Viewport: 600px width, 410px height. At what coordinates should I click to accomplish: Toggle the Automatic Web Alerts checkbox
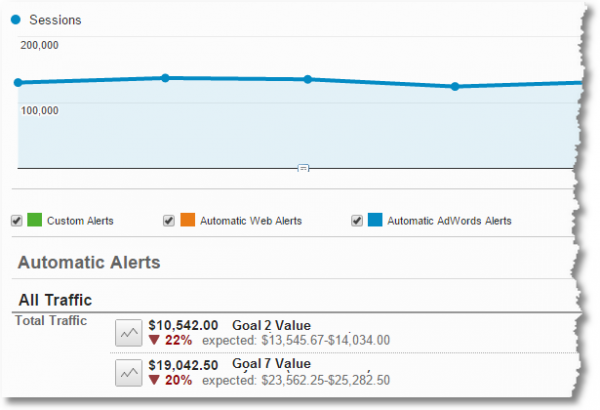pos(168,220)
